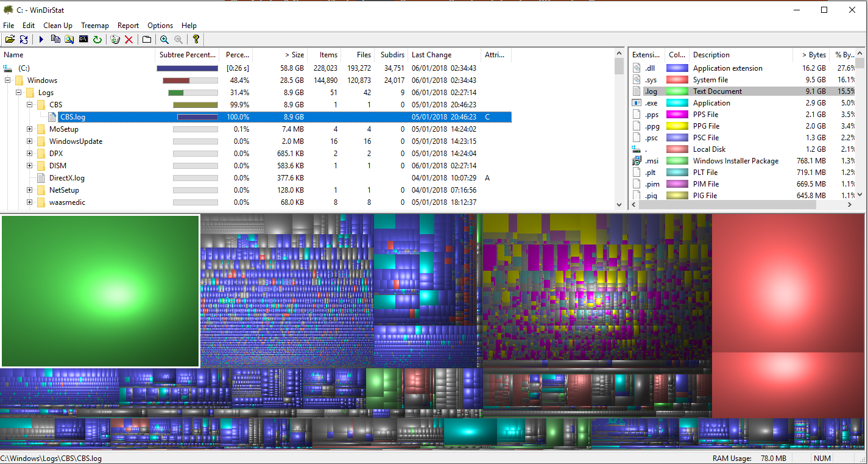
Task: Collapse the Logs folder node
Action: [x=19, y=93]
